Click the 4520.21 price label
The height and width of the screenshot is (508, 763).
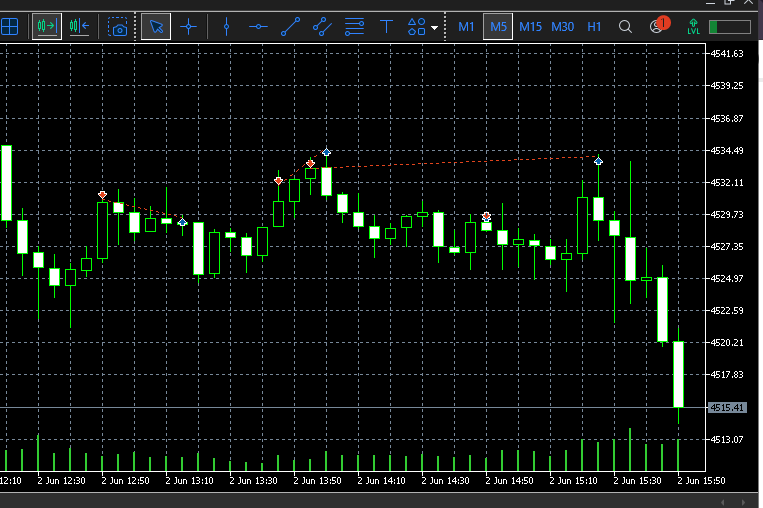coord(727,343)
